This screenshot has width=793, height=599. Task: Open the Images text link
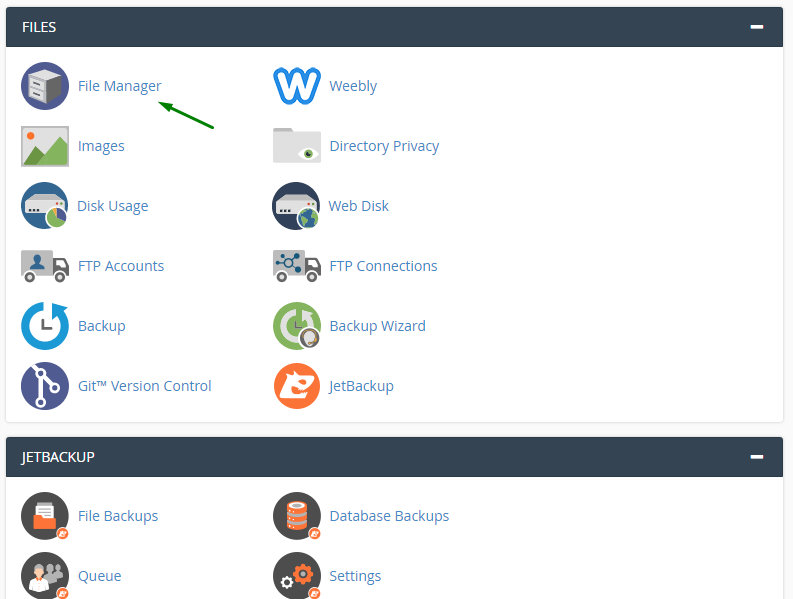tap(101, 146)
